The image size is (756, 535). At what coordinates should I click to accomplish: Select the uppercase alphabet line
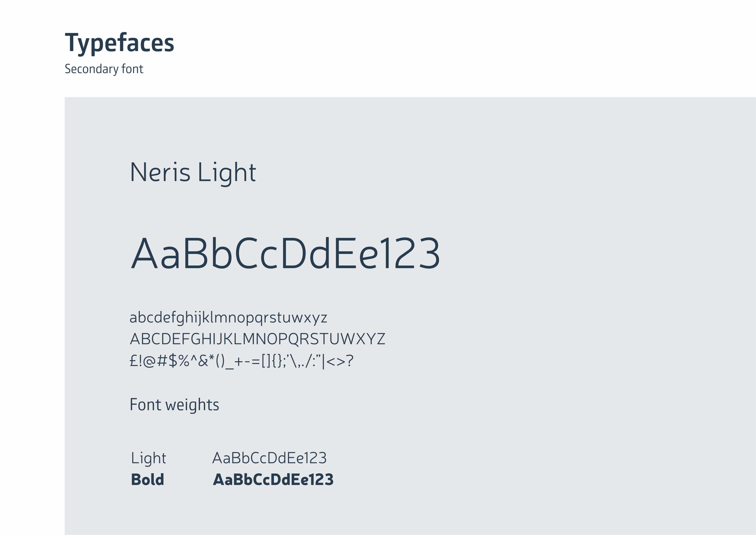pos(258,339)
